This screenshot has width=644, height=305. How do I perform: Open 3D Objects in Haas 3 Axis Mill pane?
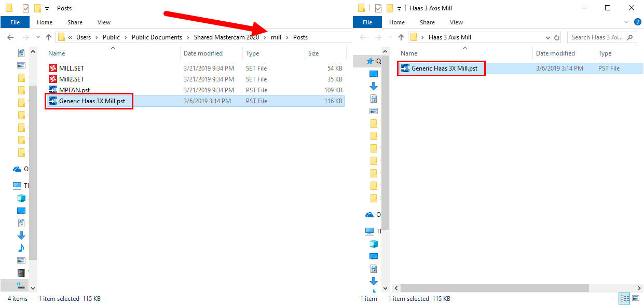pos(374,243)
